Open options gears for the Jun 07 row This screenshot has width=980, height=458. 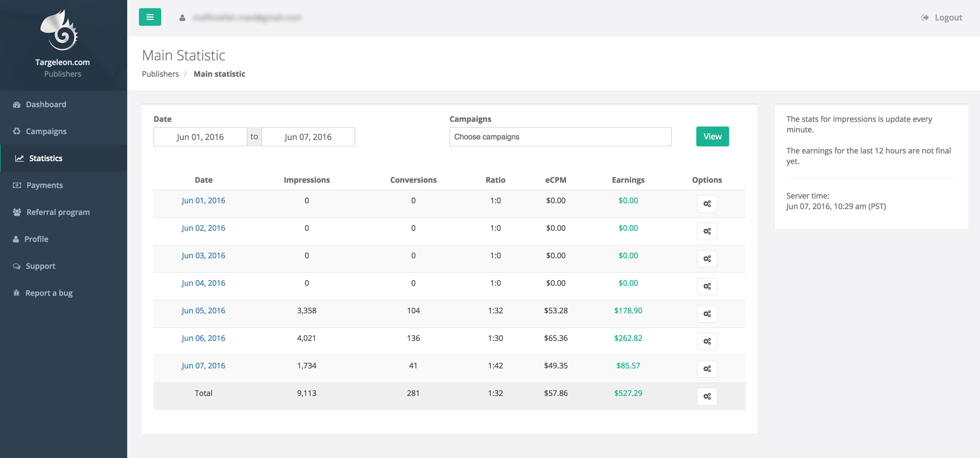707,369
